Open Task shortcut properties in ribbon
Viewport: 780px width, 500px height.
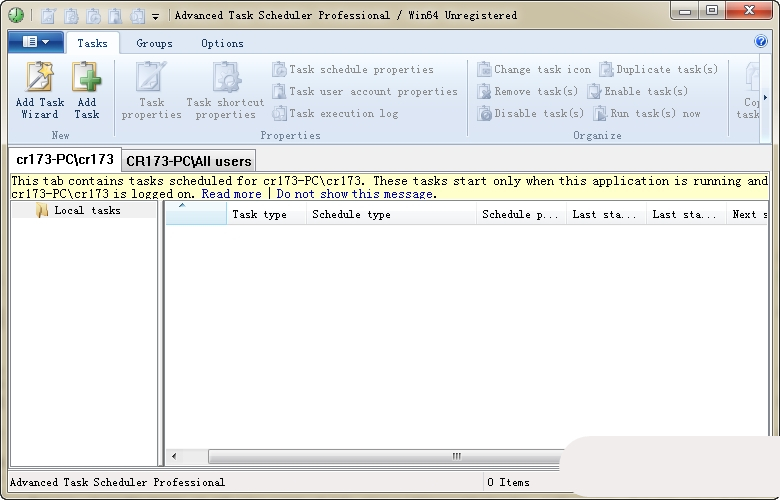pos(225,91)
